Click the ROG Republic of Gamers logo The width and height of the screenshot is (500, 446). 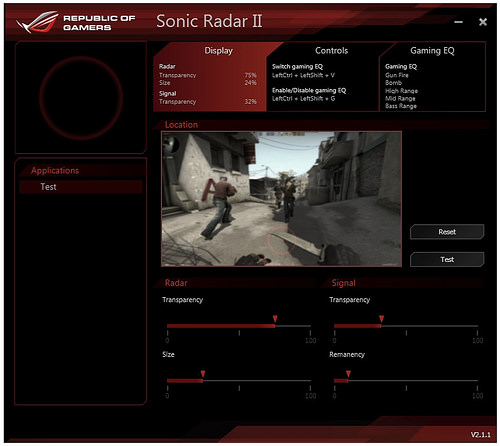pos(76,22)
